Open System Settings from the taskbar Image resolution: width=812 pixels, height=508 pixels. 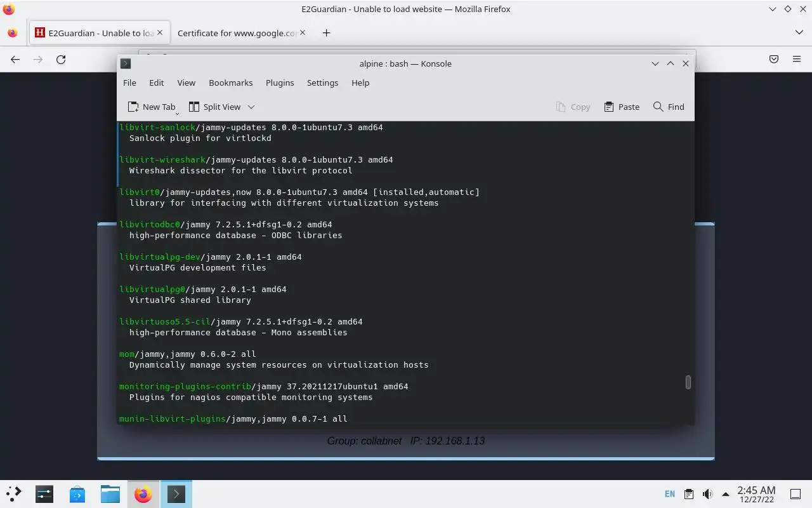click(x=44, y=493)
